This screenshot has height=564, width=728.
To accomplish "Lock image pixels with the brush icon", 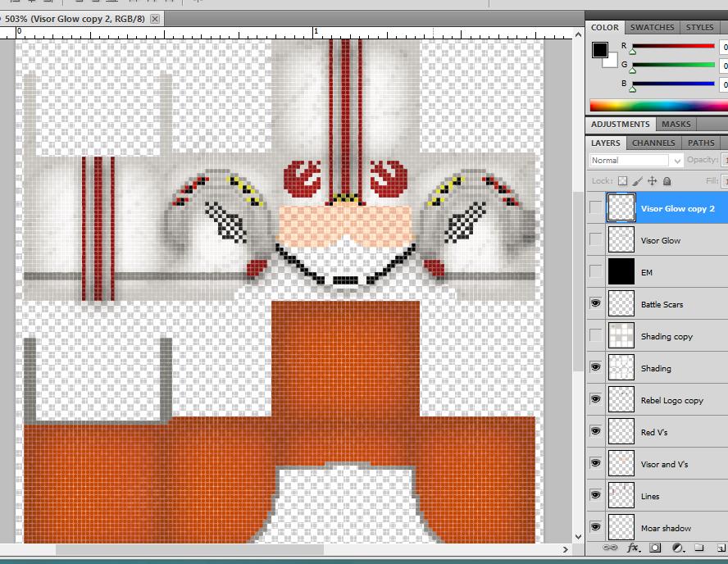I will click(x=637, y=180).
